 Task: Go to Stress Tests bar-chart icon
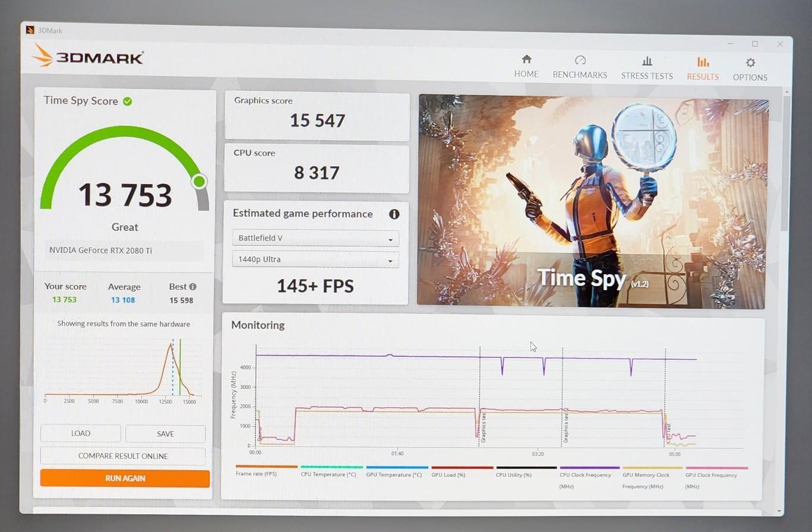(647, 61)
